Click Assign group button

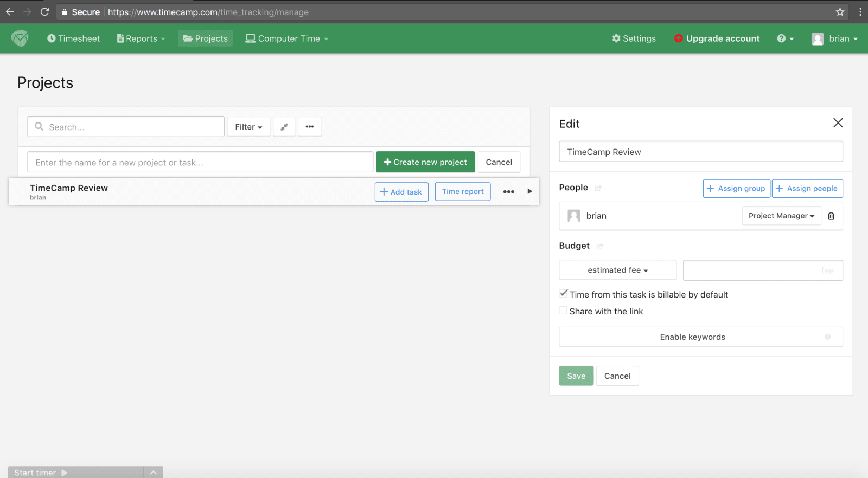point(736,189)
